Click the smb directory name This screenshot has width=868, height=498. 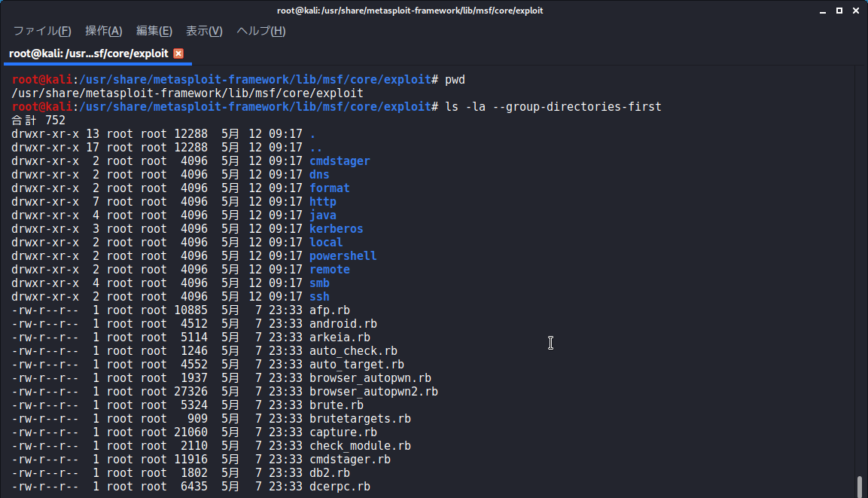319,283
